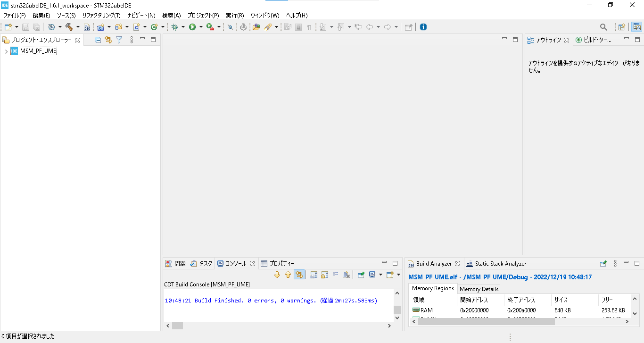Toggle console scroll lock icon
644x343 pixels.
(324, 275)
